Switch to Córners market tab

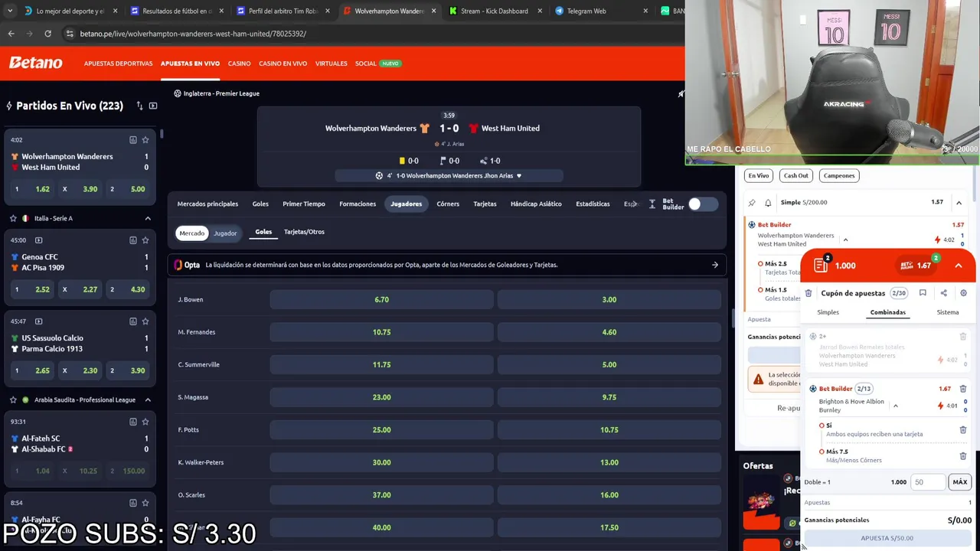coord(448,204)
